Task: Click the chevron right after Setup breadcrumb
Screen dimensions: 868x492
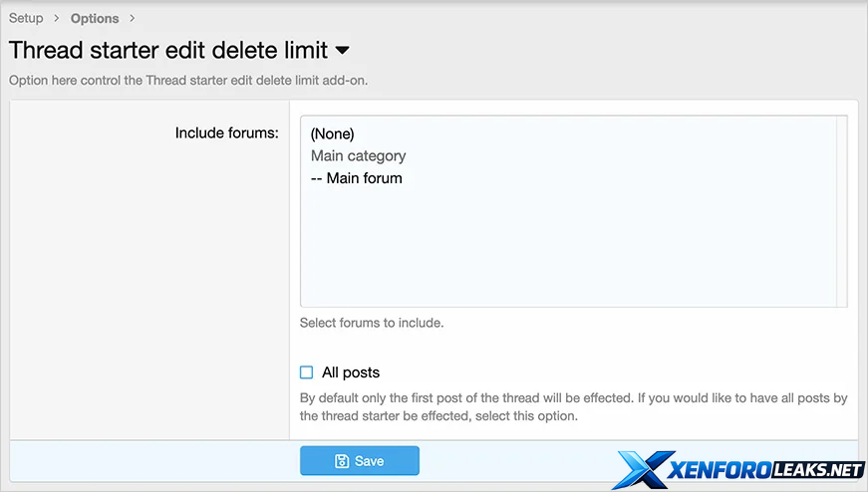Action: coord(57,18)
